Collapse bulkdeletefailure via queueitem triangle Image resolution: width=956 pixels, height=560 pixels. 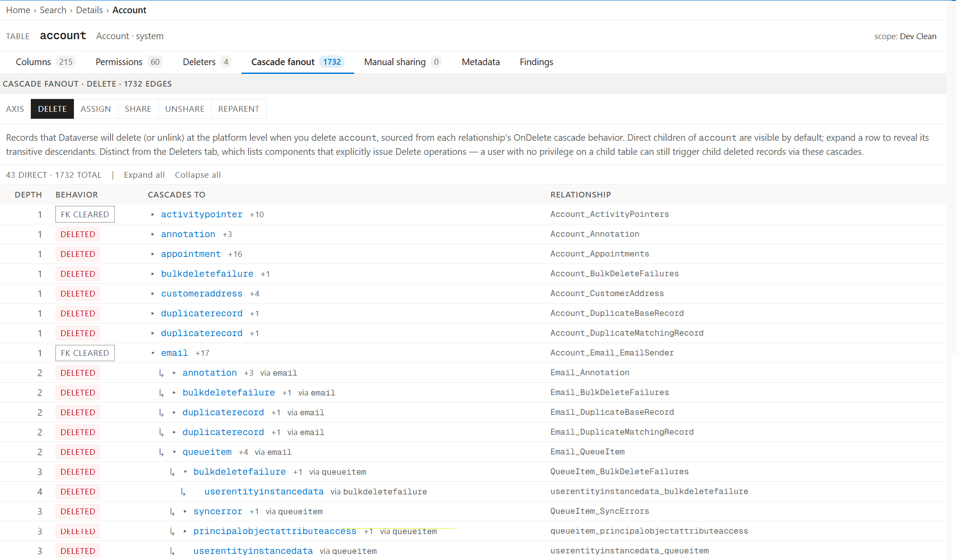(x=185, y=472)
